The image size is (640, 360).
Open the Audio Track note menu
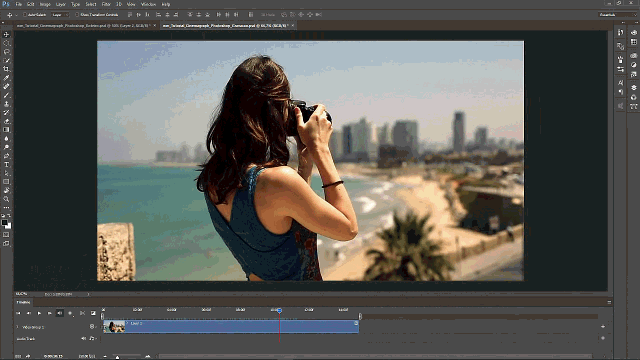point(92,338)
